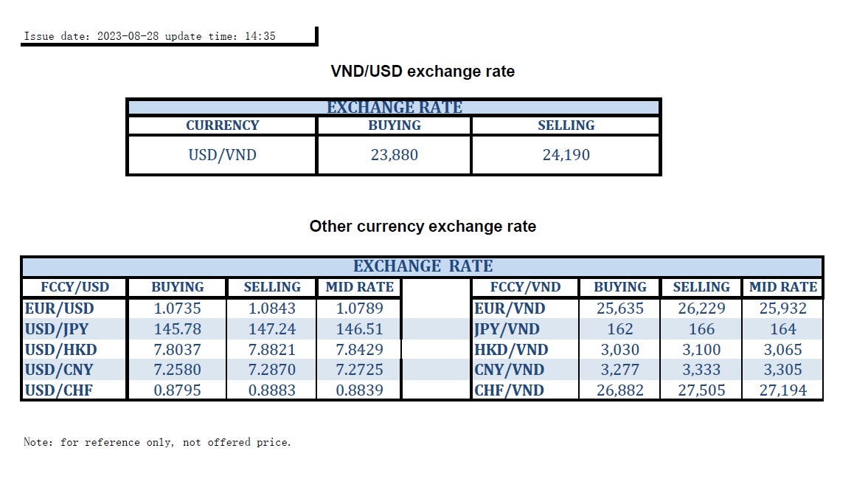The height and width of the screenshot is (479, 868).
Task: Click the reference-only note text
Action: click(x=157, y=443)
